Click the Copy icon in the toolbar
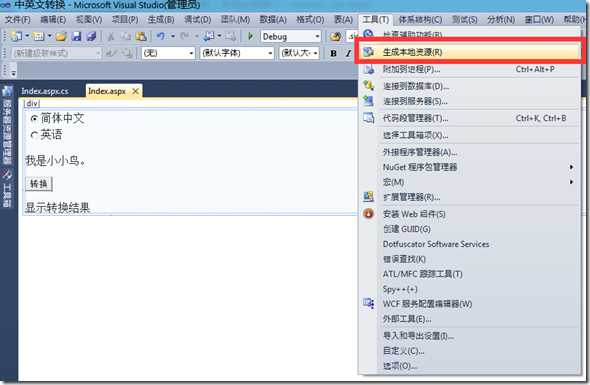Image resolution: width=590 pixels, height=385 pixels. point(126,37)
